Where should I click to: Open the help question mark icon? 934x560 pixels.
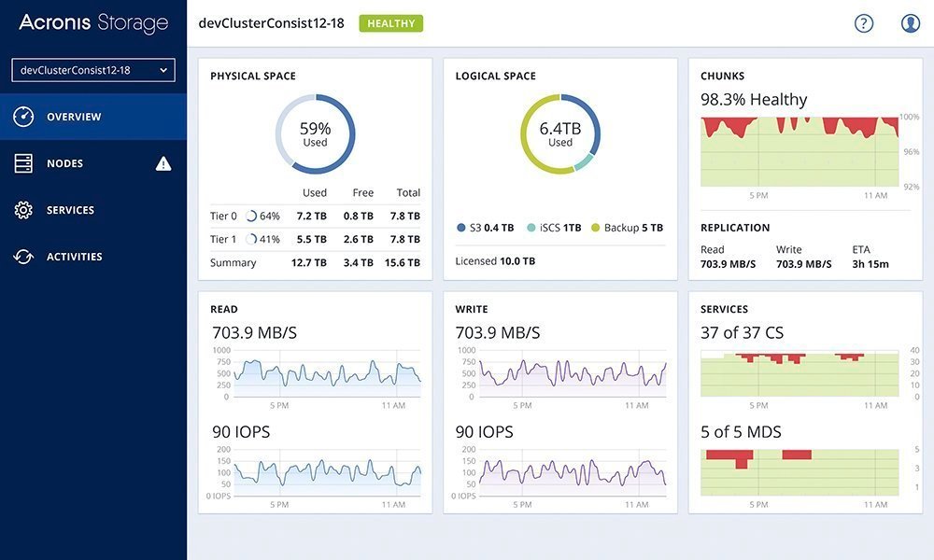pyautogui.click(x=863, y=22)
